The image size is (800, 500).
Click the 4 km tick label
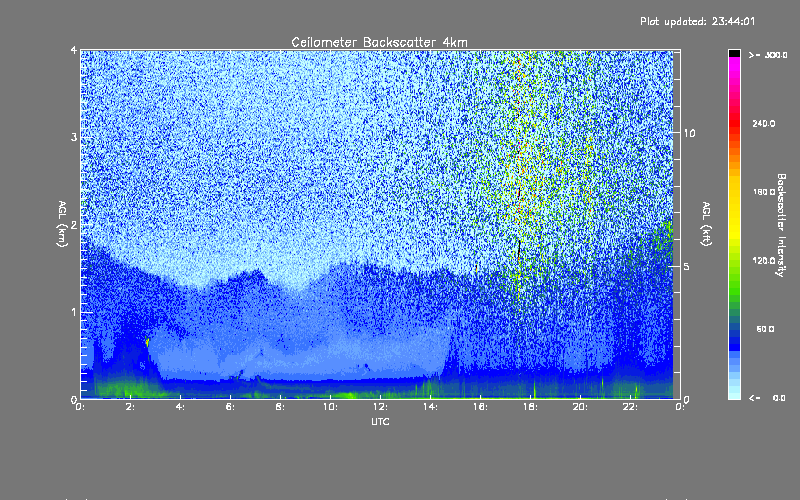coord(74,51)
